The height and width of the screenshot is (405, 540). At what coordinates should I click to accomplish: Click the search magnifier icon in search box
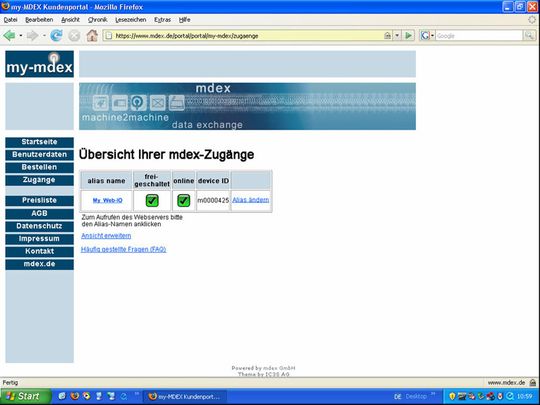(x=529, y=35)
